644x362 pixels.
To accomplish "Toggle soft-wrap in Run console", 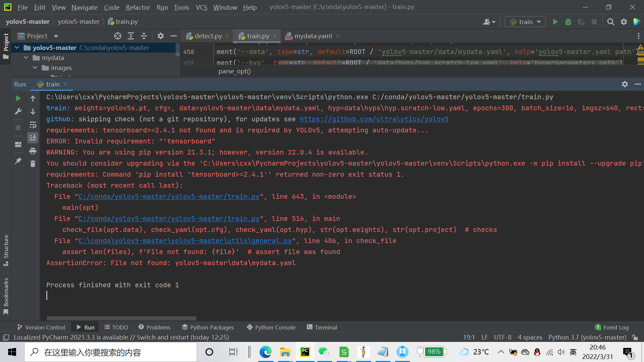I will (33, 125).
